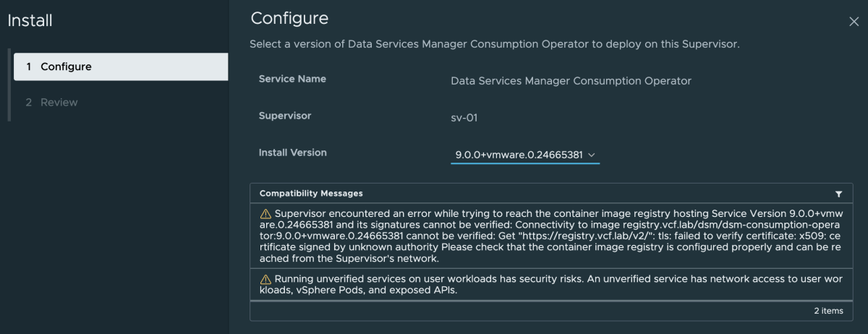Click the 2 items count footer
868x334 pixels.
828,311
